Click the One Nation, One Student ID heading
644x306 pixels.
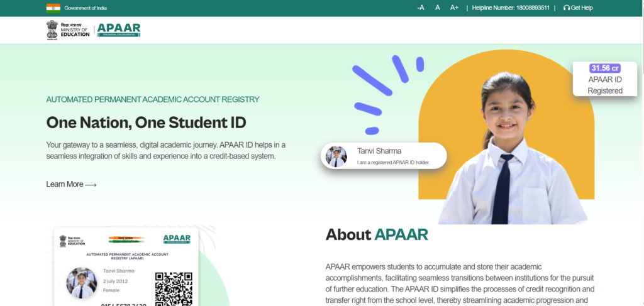pyautogui.click(x=146, y=123)
